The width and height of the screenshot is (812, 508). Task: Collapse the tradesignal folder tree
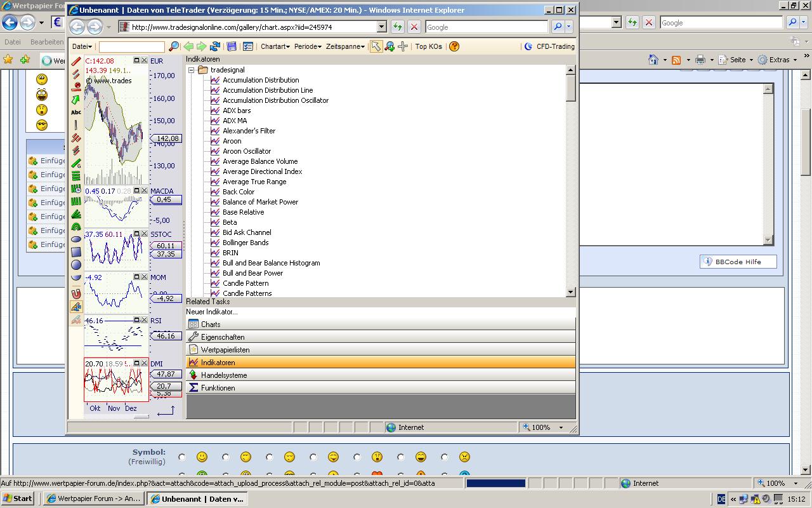coord(191,70)
